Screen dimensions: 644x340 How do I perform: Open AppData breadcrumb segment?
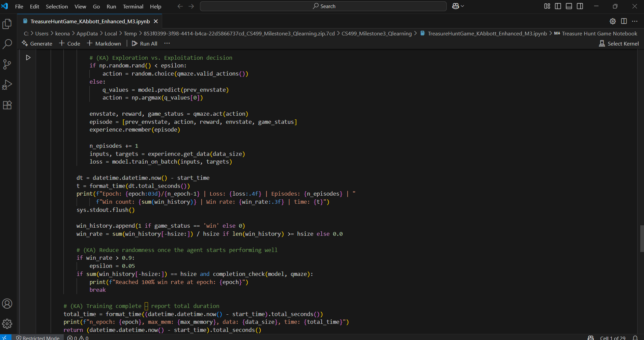tap(87, 33)
